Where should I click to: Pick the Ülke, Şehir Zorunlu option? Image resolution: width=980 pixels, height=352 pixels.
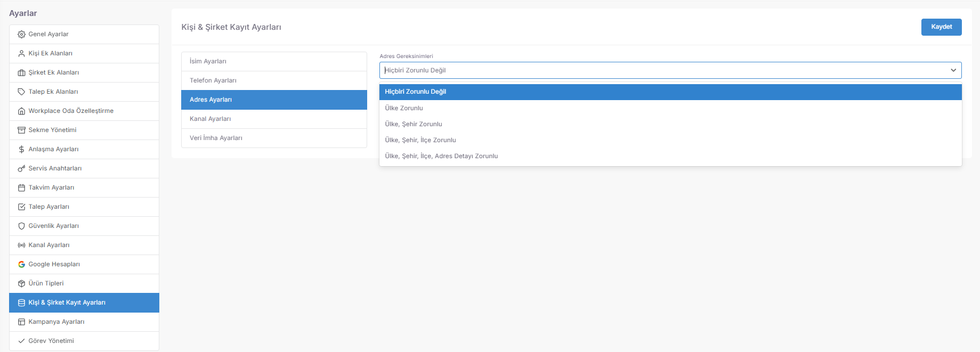click(x=670, y=124)
